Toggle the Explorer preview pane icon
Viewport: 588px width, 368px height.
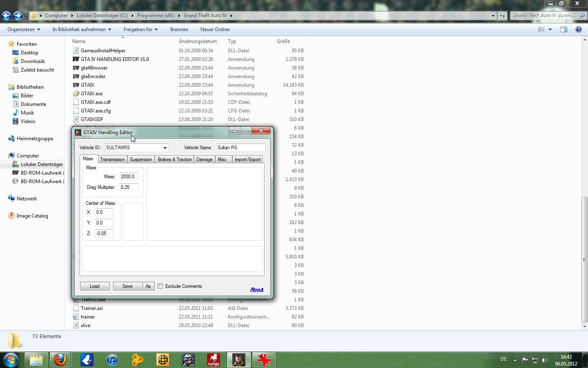[564, 29]
